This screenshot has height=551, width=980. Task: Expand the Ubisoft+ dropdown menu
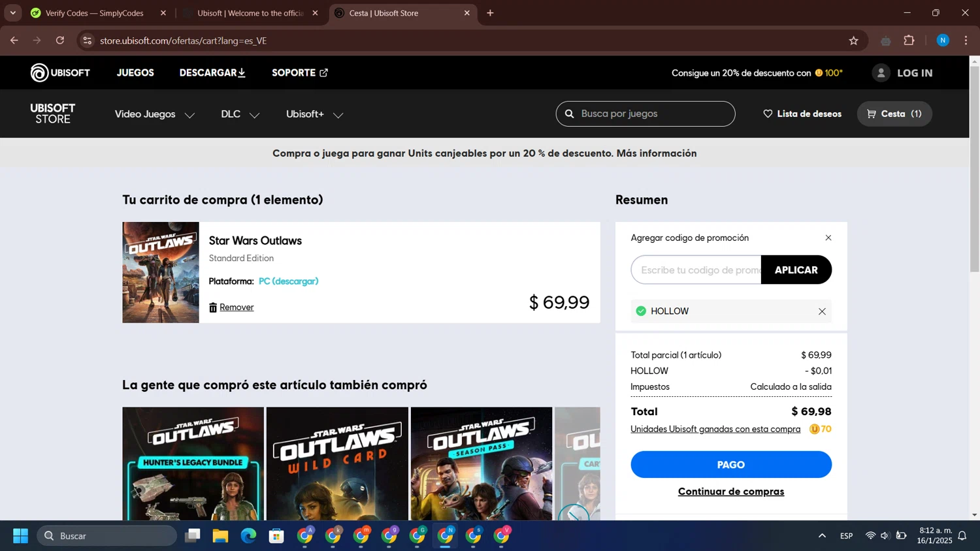click(x=314, y=114)
